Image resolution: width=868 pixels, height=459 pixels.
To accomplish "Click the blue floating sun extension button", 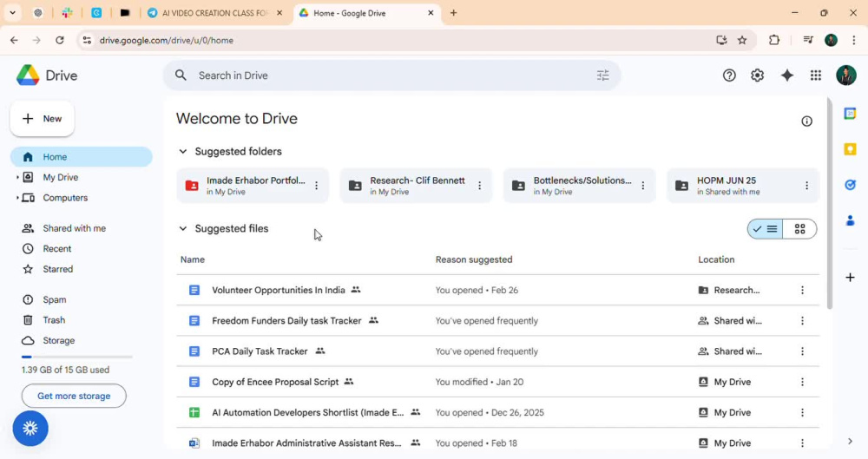I will [30, 428].
